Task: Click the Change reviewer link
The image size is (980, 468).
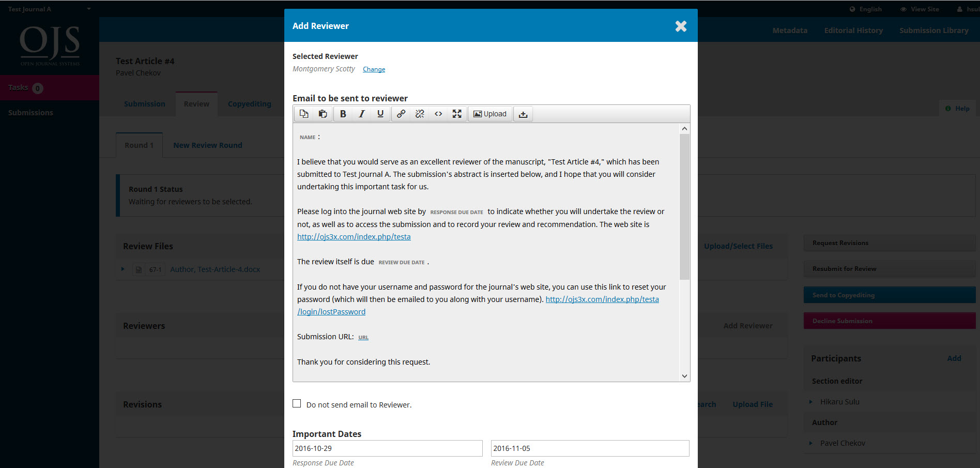Action: tap(374, 69)
